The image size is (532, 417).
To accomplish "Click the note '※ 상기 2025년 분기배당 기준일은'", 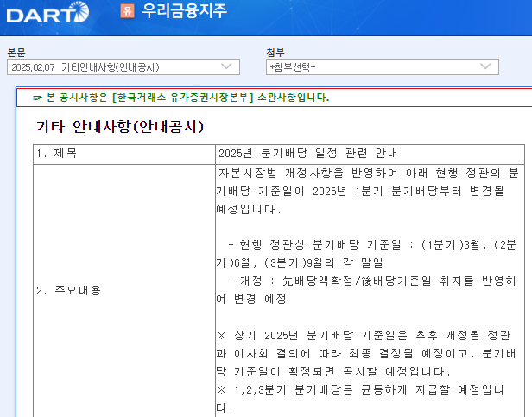I will click(x=366, y=354).
